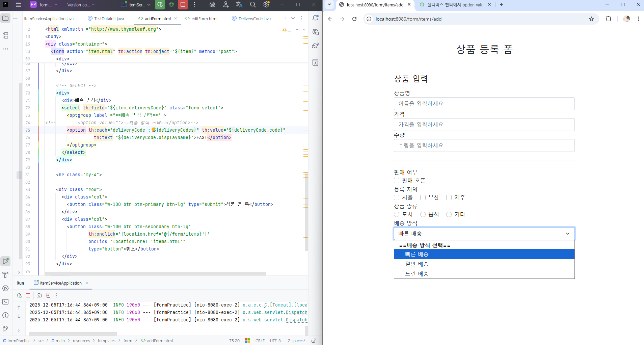Focus the 가격 price input field

click(x=484, y=125)
